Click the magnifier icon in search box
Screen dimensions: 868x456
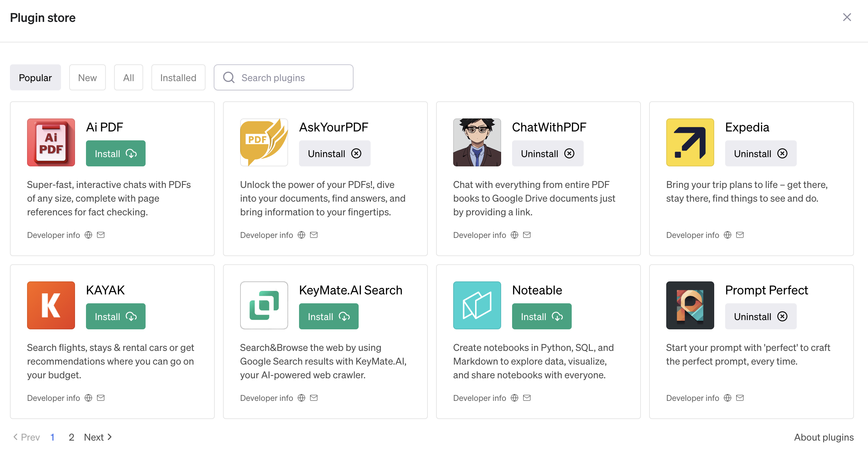pyautogui.click(x=229, y=77)
